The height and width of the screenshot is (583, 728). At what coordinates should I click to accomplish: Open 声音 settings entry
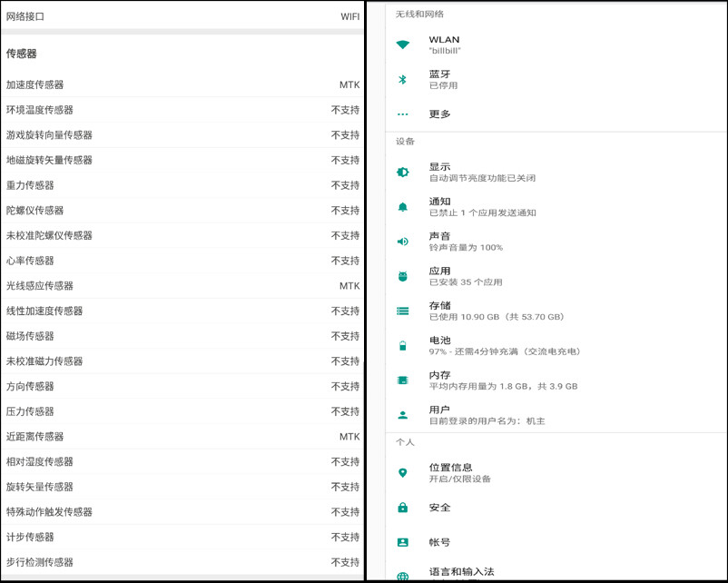556,242
